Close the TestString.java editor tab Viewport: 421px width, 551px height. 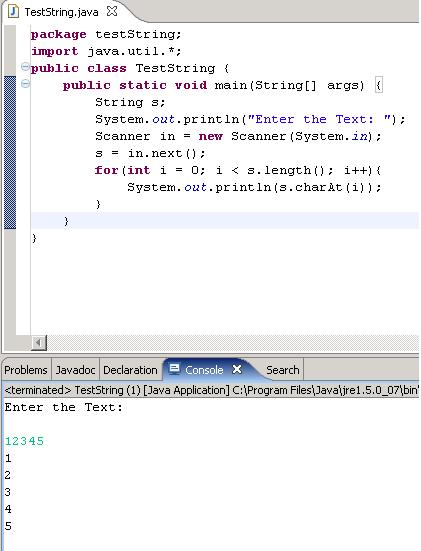pos(112,11)
